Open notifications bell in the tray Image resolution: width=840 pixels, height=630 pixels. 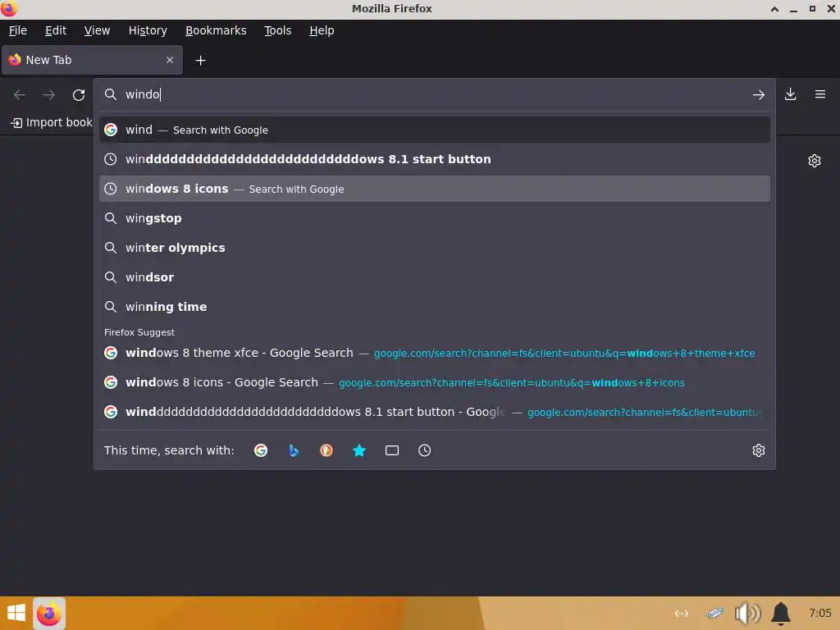(x=781, y=614)
